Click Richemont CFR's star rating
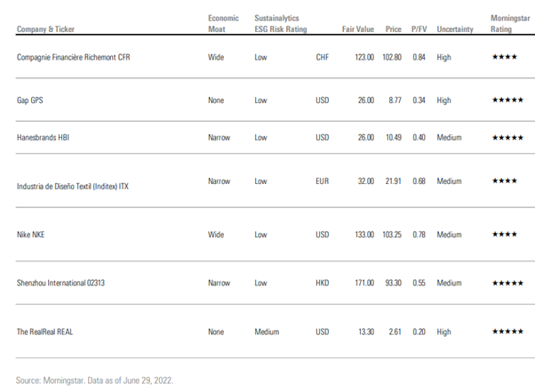 (x=505, y=57)
